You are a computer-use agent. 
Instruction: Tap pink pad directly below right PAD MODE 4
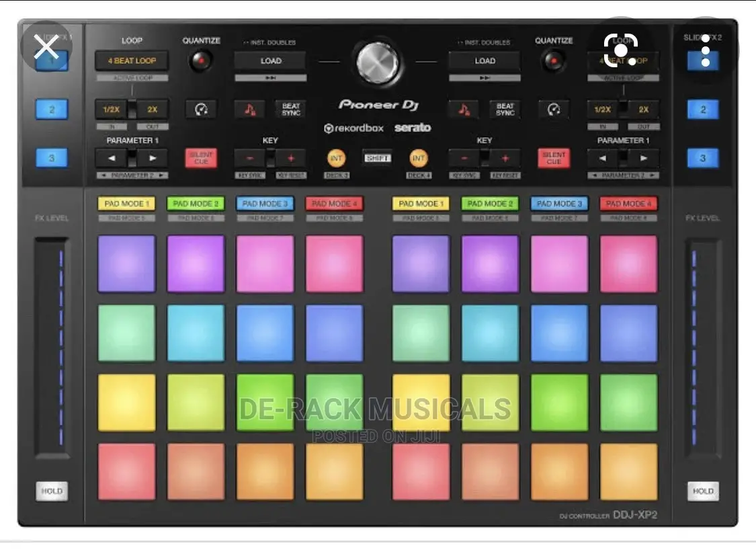(x=629, y=264)
